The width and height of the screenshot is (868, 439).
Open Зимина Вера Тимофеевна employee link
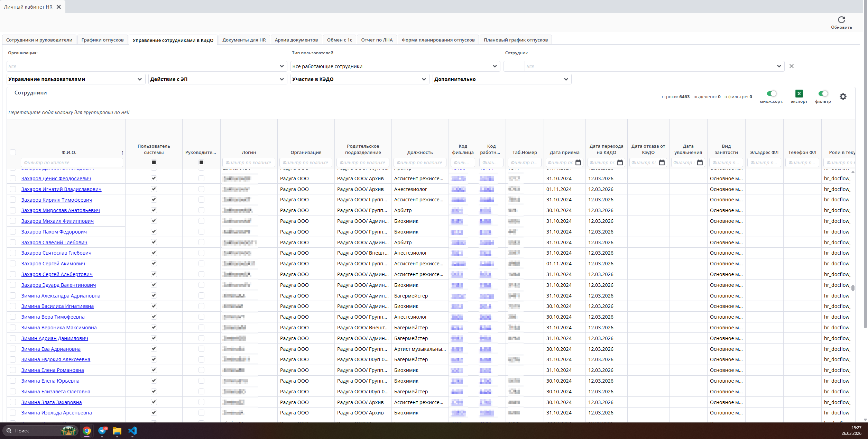(53, 317)
